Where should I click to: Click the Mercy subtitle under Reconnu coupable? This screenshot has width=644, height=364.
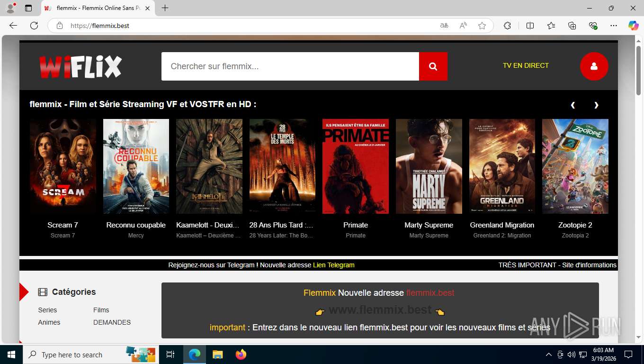pos(136,236)
